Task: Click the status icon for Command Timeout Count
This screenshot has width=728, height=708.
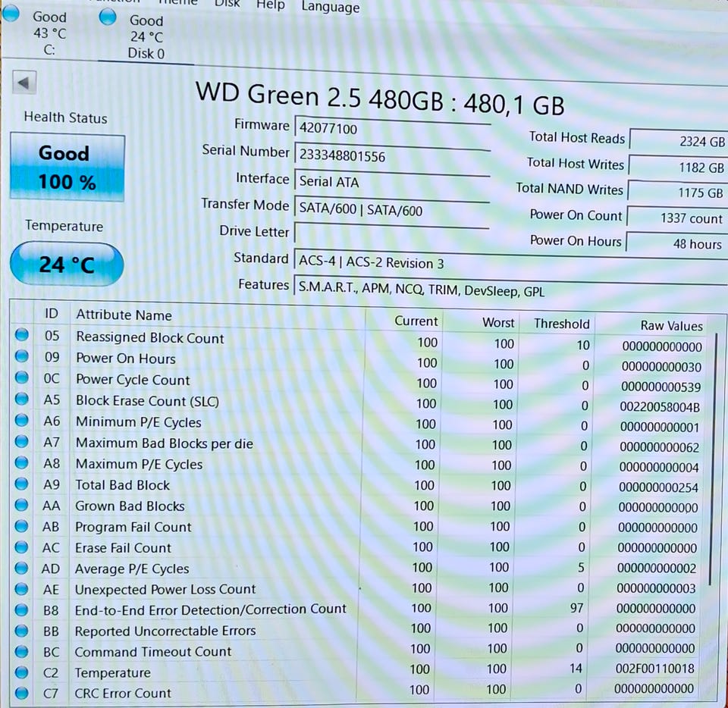Action: click(x=22, y=651)
